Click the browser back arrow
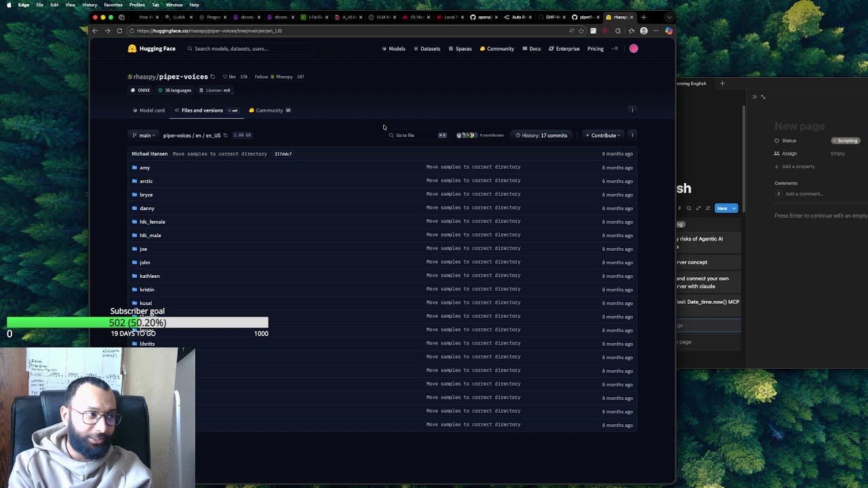 pyautogui.click(x=95, y=30)
